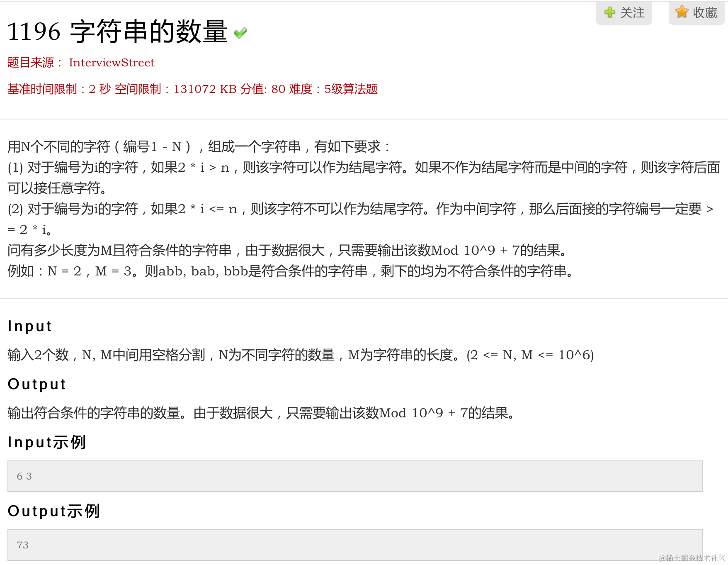Click the line starting 用N个不同的字符

pos(199,146)
